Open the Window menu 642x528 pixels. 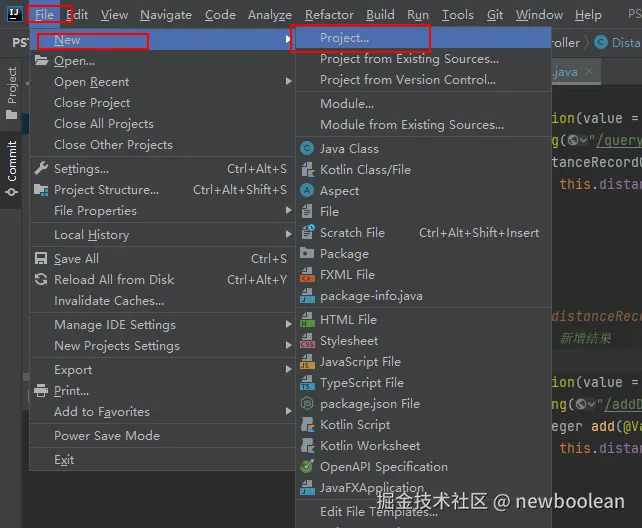click(x=539, y=15)
